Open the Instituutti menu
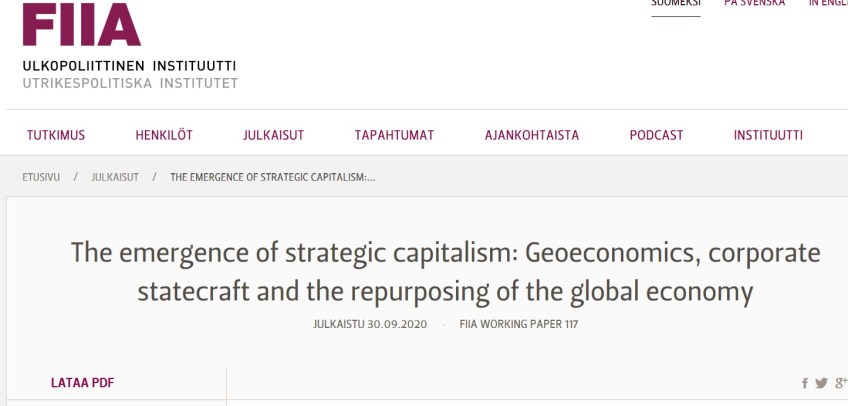 [x=768, y=136]
